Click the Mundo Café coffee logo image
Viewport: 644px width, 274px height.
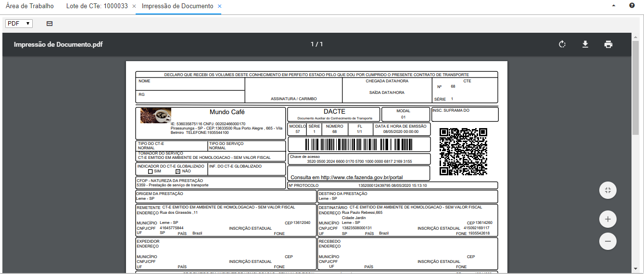pos(156,116)
